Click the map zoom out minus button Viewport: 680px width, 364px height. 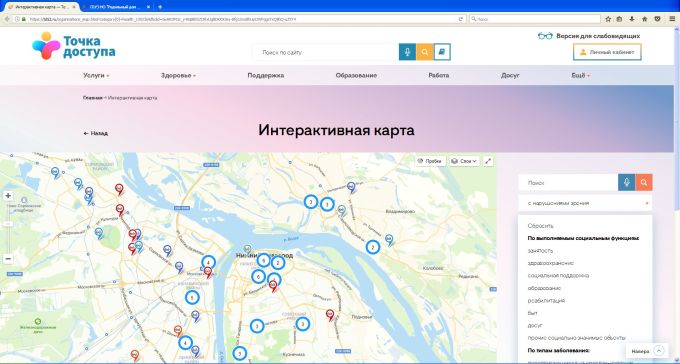(8, 259)
